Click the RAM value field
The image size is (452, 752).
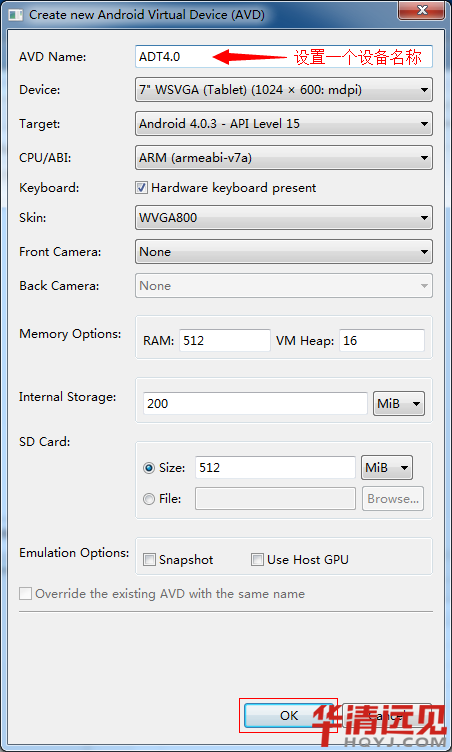225,341
